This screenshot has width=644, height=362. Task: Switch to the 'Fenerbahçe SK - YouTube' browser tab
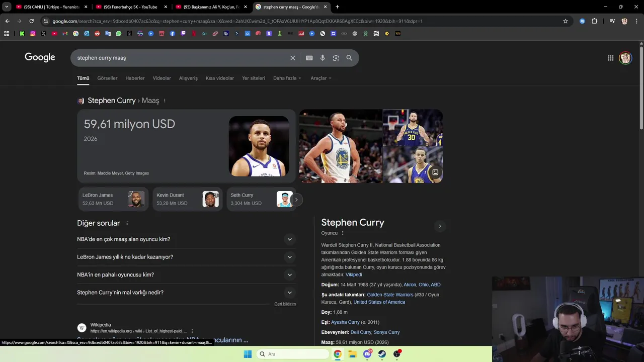(131, 7)
